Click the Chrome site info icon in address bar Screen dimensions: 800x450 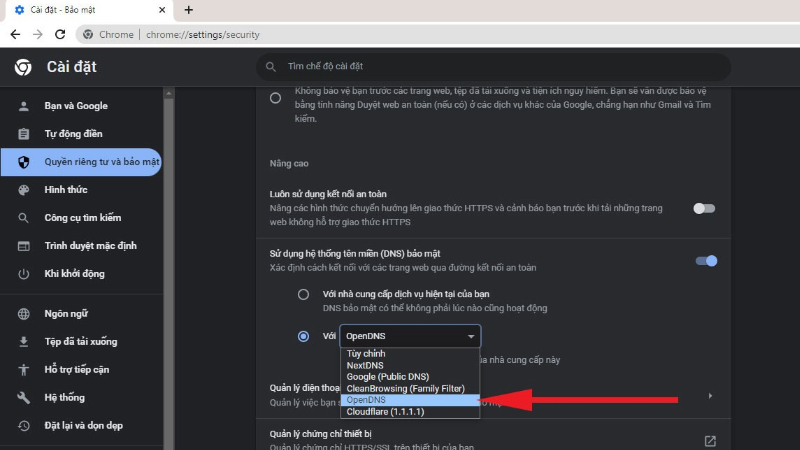point(88,34)
